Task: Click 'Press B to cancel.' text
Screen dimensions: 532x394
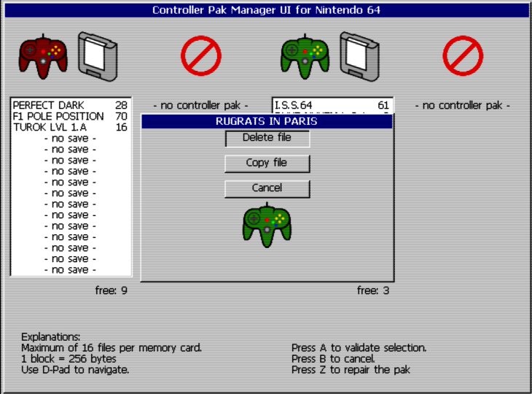Action: pos(333,359)
